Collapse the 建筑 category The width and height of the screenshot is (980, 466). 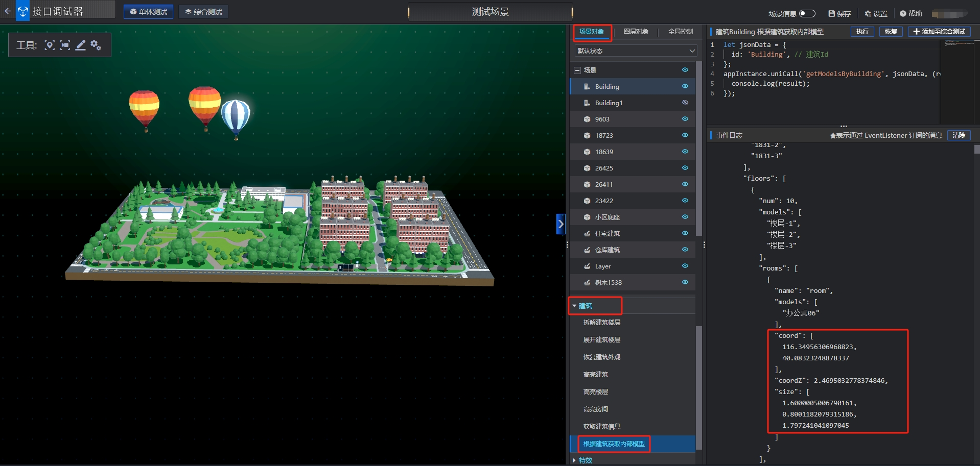click(x=574, y=306)
